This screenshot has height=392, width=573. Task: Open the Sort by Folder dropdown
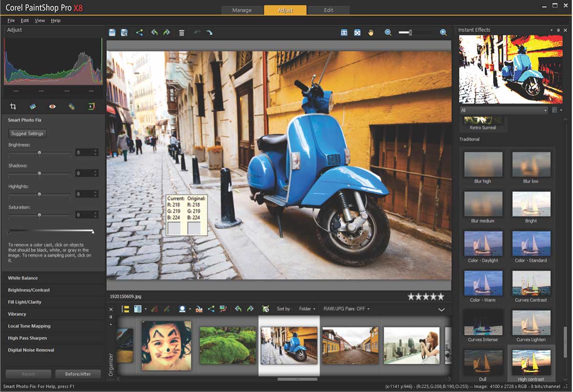(307, 309)
